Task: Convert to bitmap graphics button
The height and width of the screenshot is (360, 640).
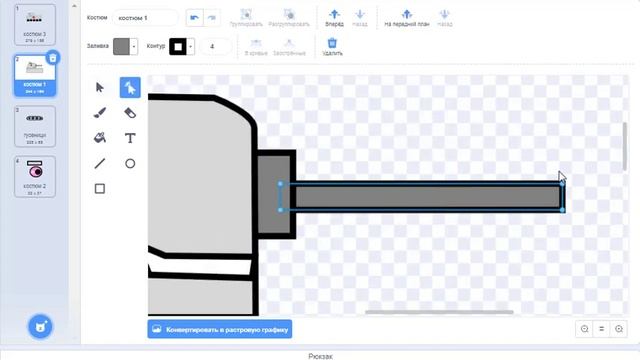Action: [x=220, y=329]
